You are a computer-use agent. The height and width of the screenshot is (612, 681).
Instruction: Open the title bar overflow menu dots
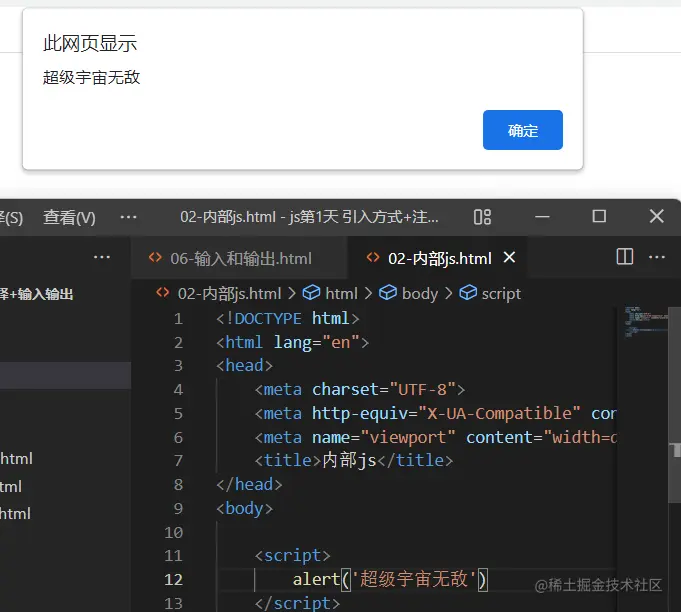click(x=128, y=217)
